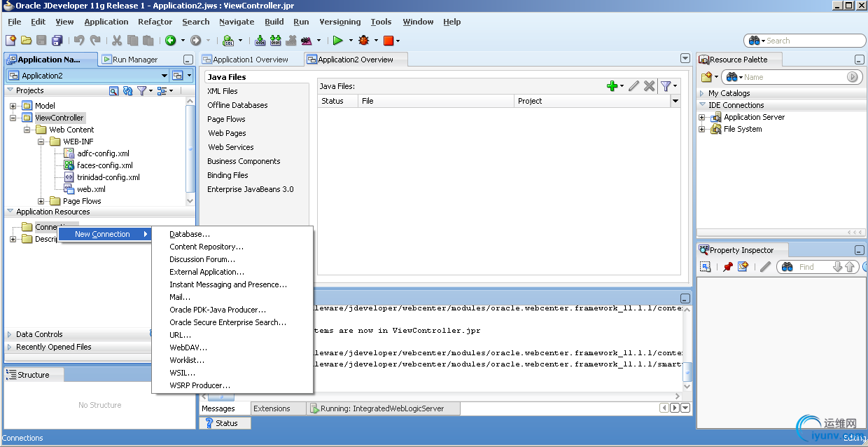Image resolution: width=868 pixels, height=447 pixels.
Task: Open the Run button dropdown arrow
Action: click(349, 41)
